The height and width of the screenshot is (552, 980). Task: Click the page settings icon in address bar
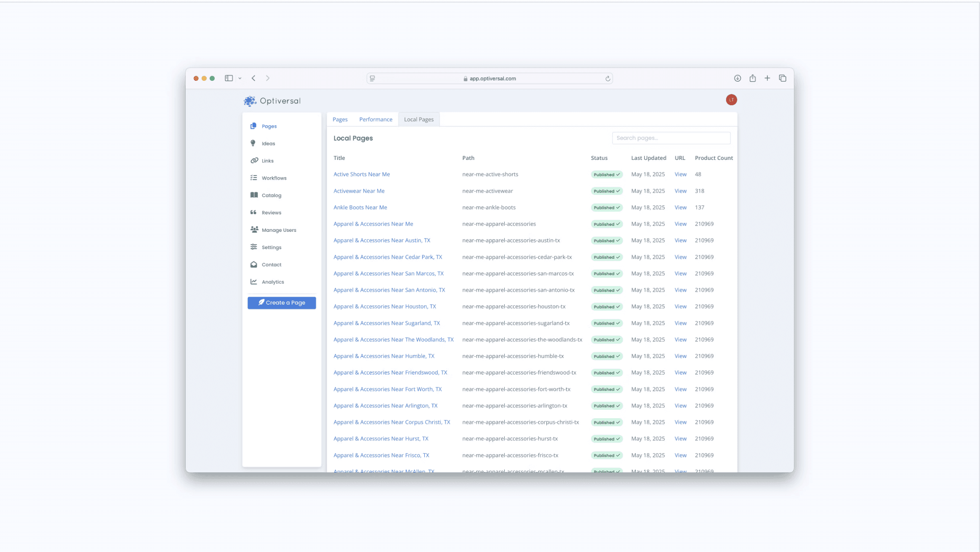[x=372, y=78]
